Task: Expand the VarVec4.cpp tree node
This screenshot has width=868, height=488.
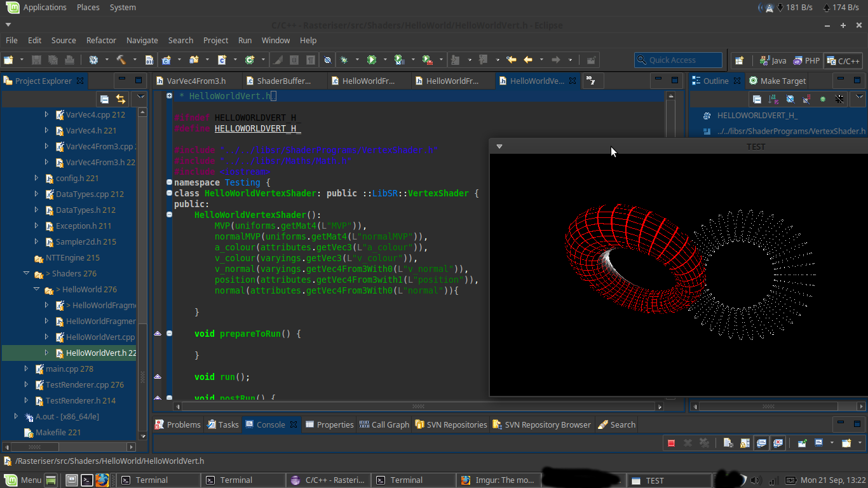Action: (x=46, y=114)
